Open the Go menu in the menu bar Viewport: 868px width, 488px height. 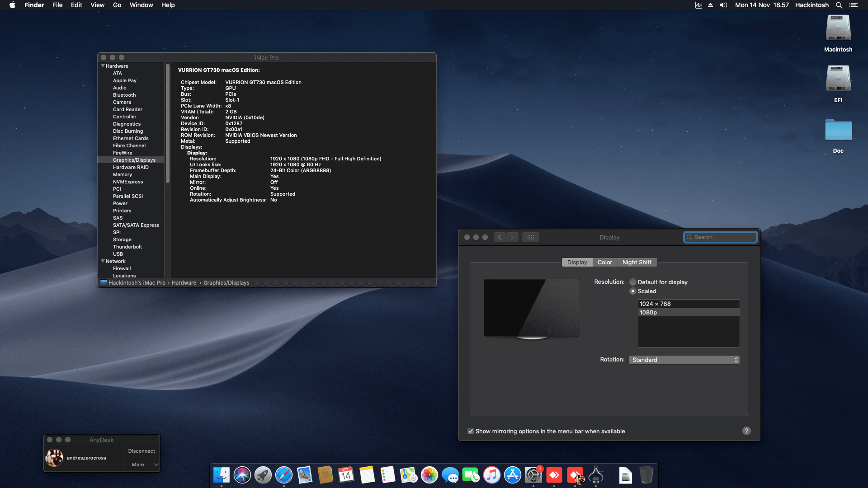click(x=117, y=5)
